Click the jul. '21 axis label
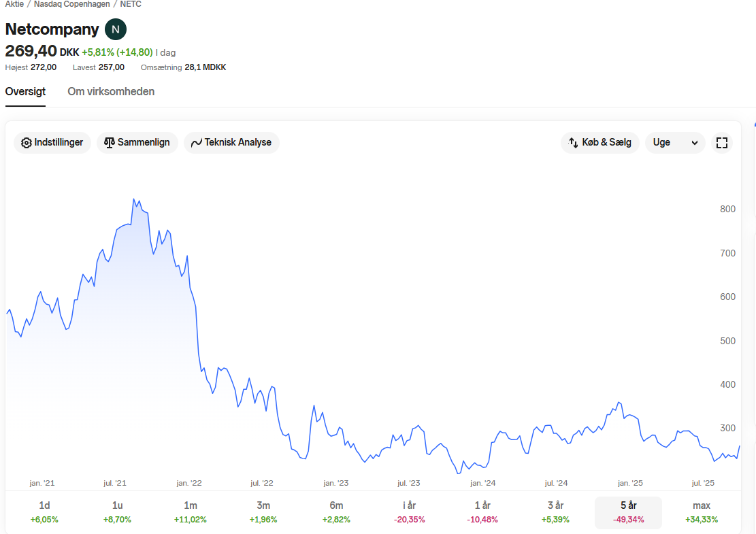756x534 pixels. (115, 483)
